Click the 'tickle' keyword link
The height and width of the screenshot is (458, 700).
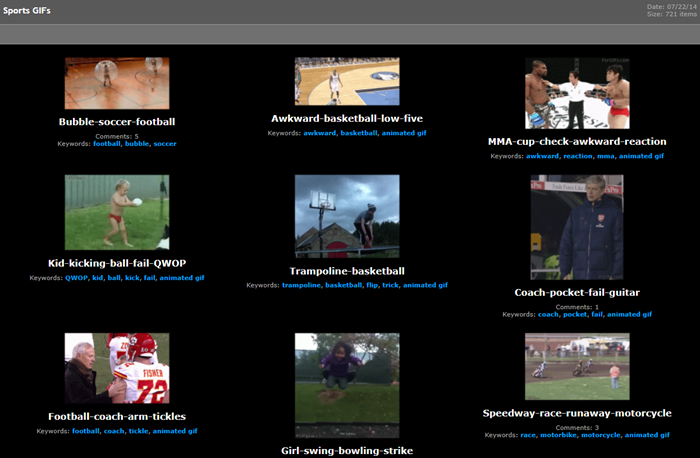[x=138, y=431]
